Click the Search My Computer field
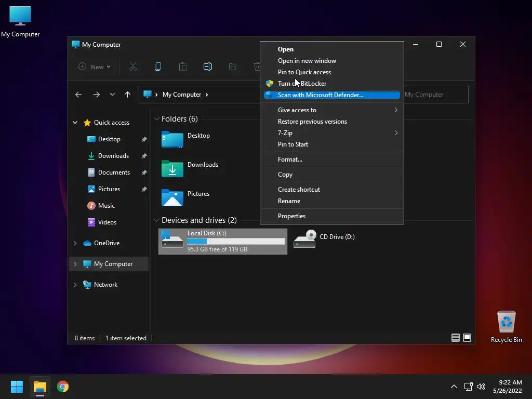The height and width of the screenshot is (399, 532). point(436,95)
